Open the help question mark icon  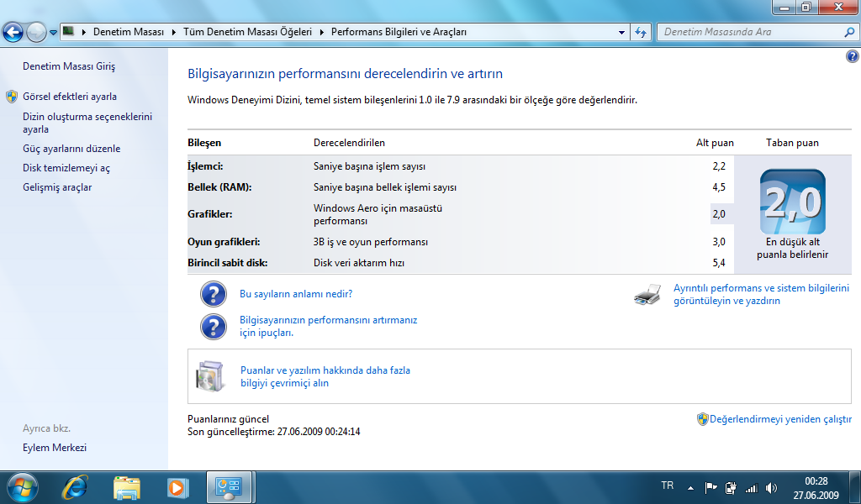pos(853,56)
